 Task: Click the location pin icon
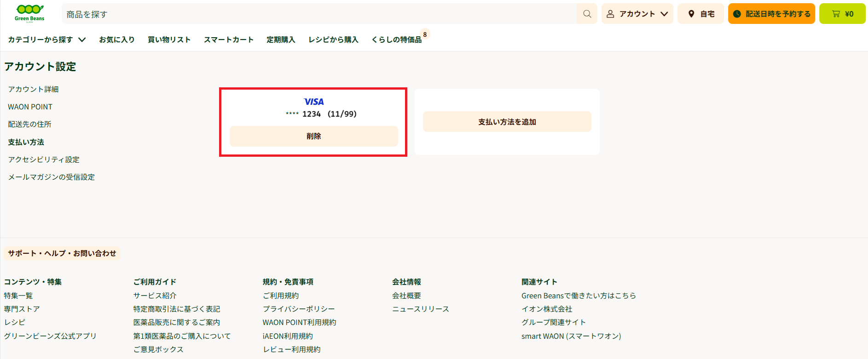click(x=691, y=14)
